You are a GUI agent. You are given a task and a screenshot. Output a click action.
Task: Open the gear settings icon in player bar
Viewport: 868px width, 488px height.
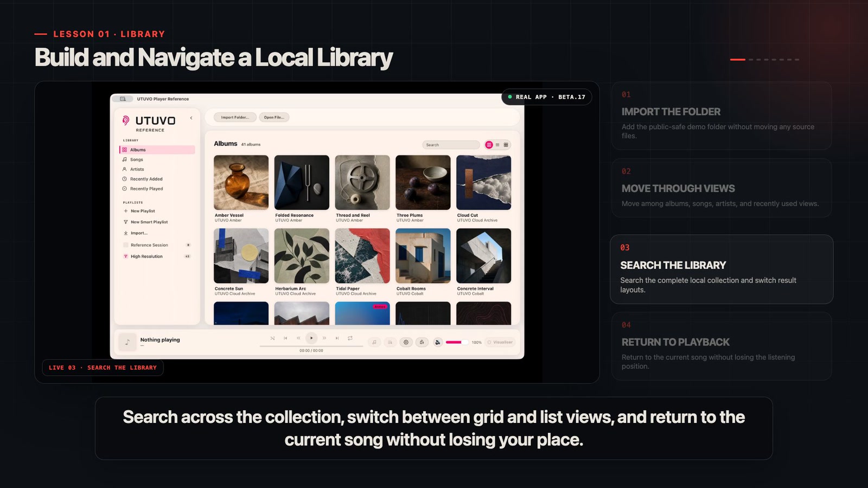click(406, 342)
